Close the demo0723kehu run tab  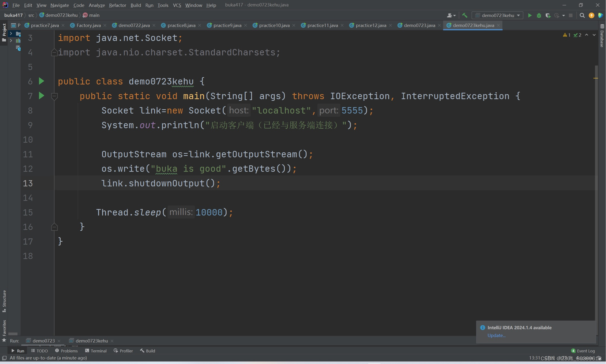tap(112, 341)
